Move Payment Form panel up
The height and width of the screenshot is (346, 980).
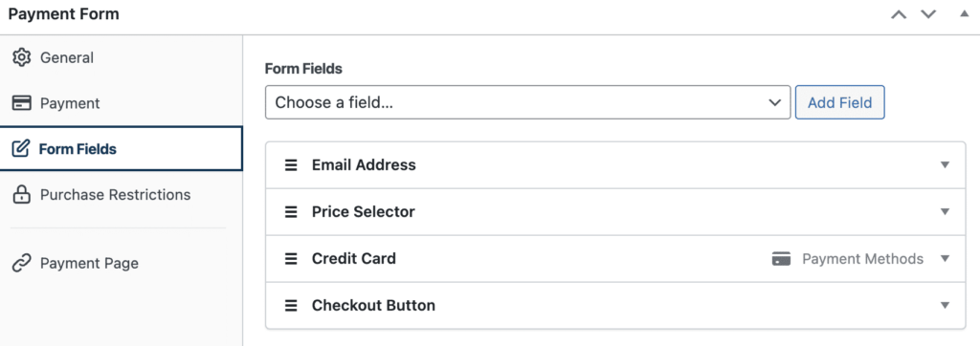pos(899,13)
